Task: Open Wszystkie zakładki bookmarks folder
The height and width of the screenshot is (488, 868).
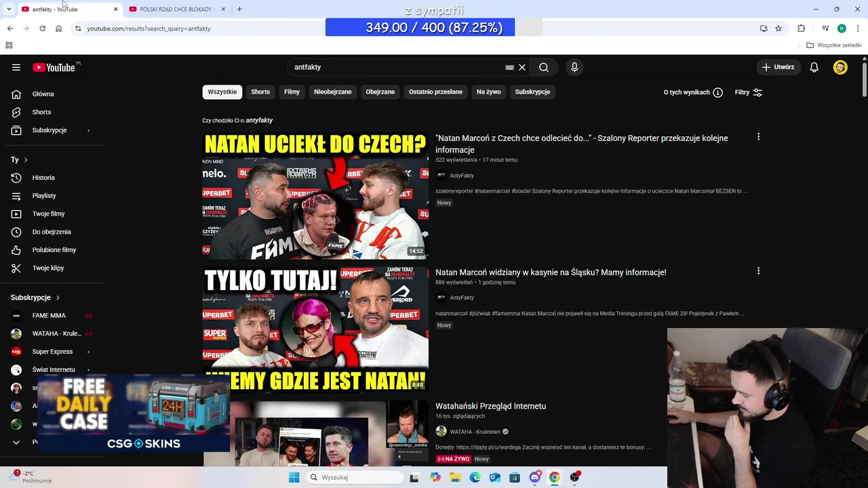Action: click(834, 45)
